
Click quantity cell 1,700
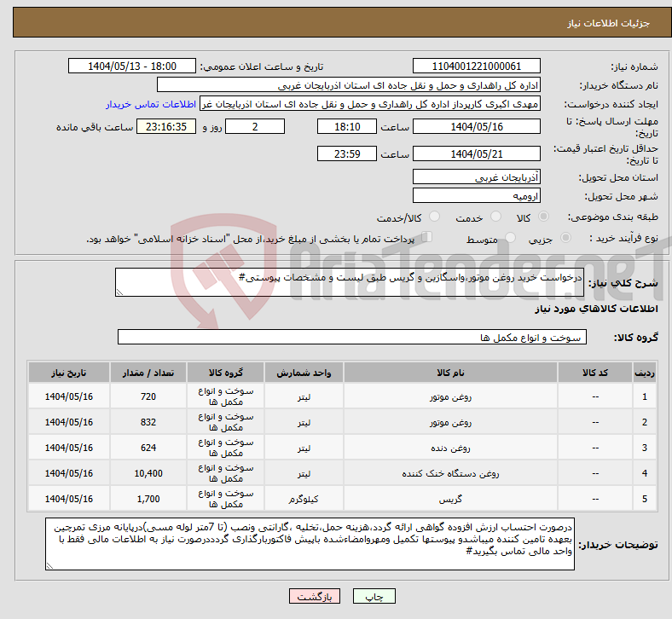tap(148, 499)
